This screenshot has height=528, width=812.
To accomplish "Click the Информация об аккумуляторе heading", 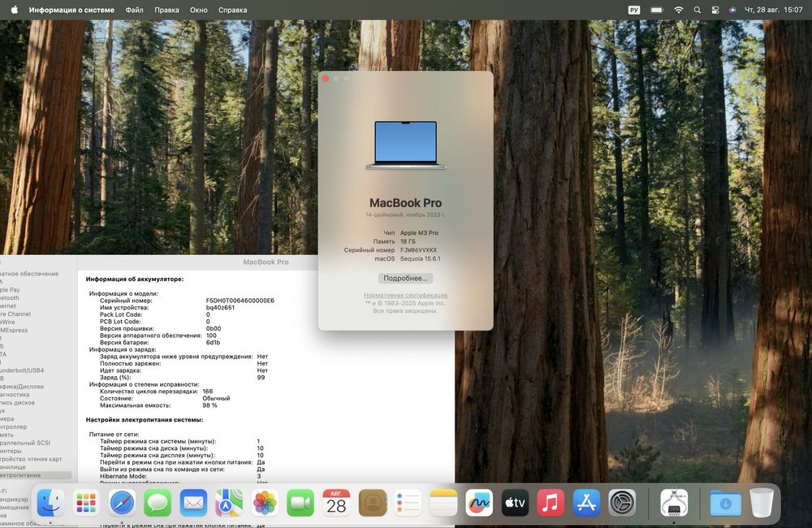I will tap(135, 279).
